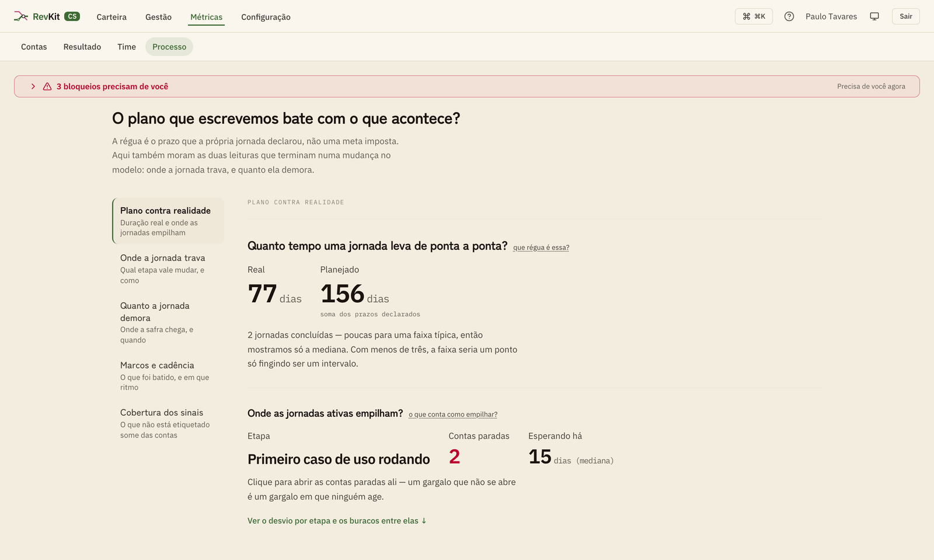This screenshot has width=934, height=560.
Task: Go to Onde a jornada trava section
Action: pos(168,268)
